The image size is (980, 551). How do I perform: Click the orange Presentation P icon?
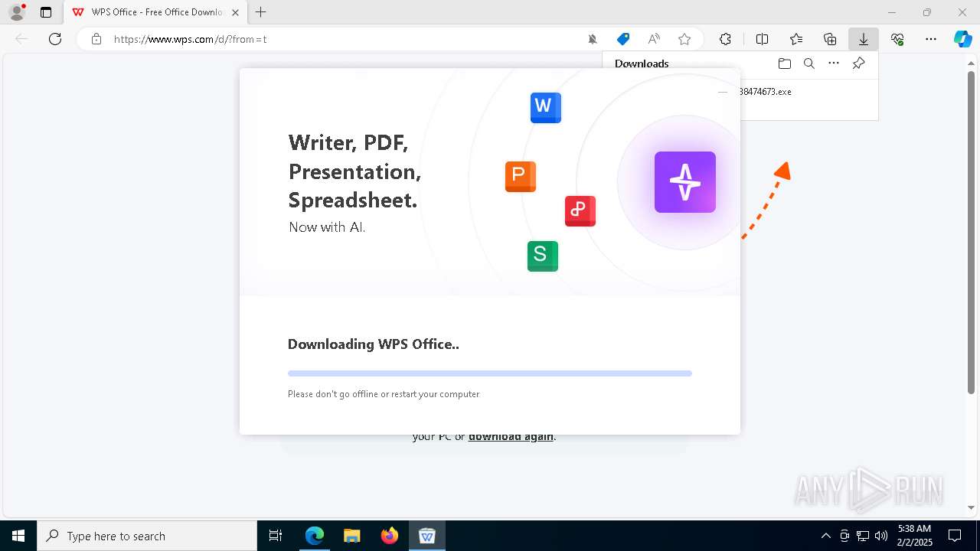(521, 177)
